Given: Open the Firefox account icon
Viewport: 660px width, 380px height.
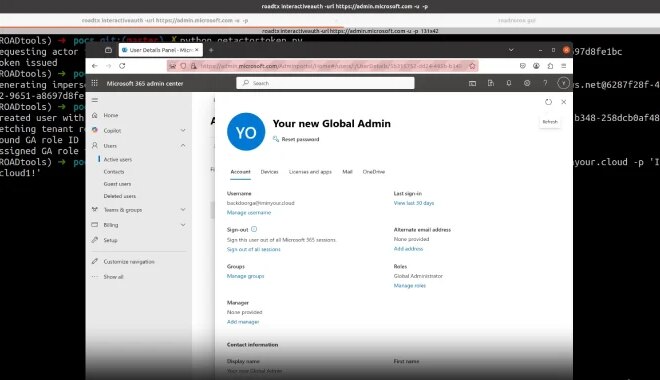Looking at the screenshot, I should (536, 66).
